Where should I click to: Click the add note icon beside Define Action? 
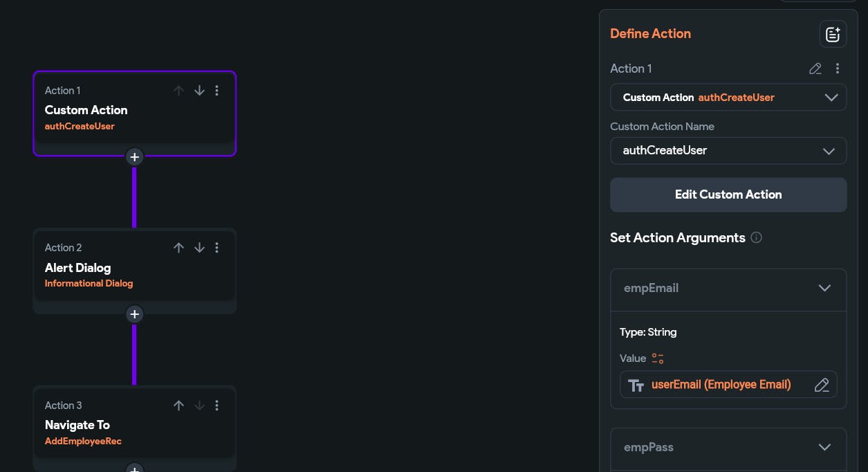[x=833, y=34]
